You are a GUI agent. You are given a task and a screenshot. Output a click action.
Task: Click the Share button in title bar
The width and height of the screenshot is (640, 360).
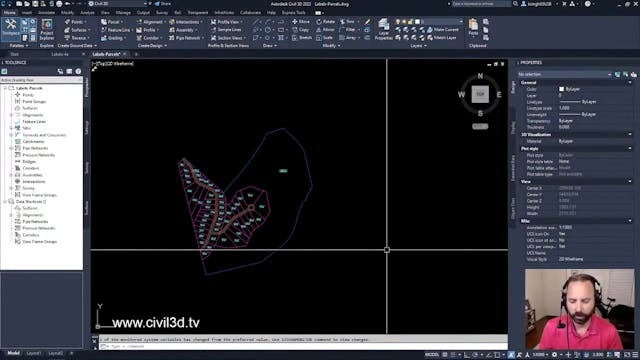click(163, 4)
